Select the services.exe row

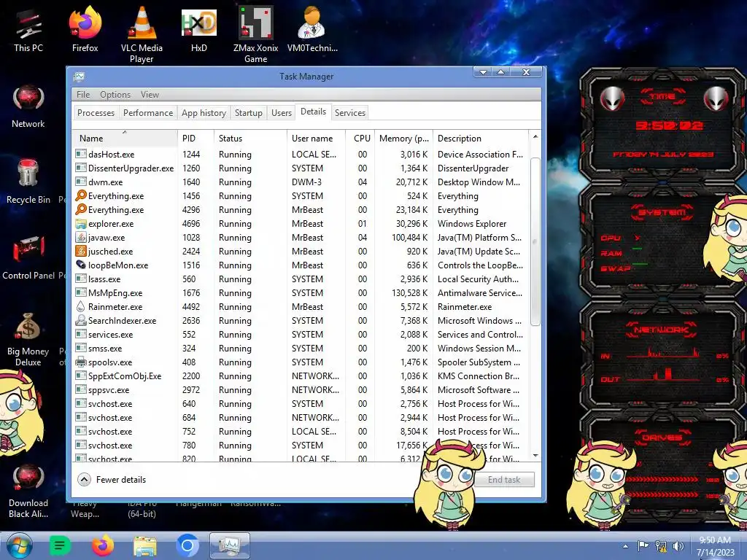click(301, 334)
